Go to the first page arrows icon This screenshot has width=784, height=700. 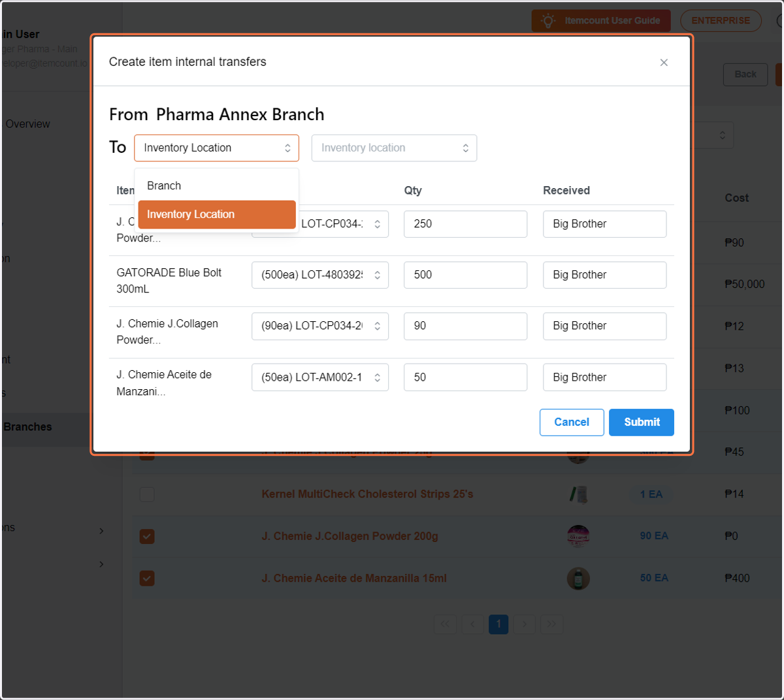coord(445,624)
